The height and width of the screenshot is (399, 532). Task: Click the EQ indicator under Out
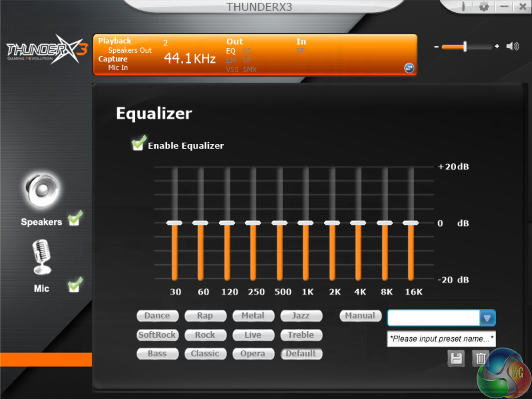(x=231, y=51)
